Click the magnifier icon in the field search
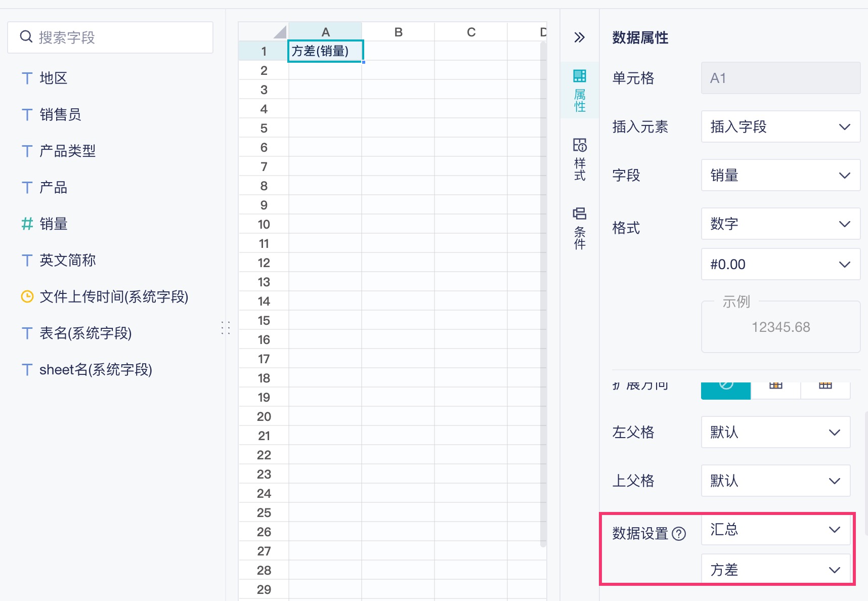This screenshot has height=601, width=868. [26, 37]
